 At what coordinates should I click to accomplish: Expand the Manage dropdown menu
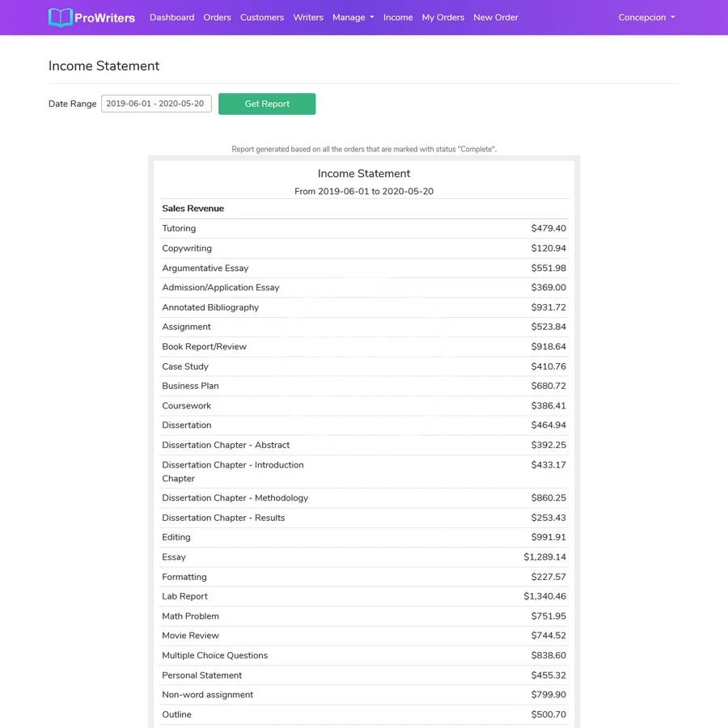tap(353, 17)
